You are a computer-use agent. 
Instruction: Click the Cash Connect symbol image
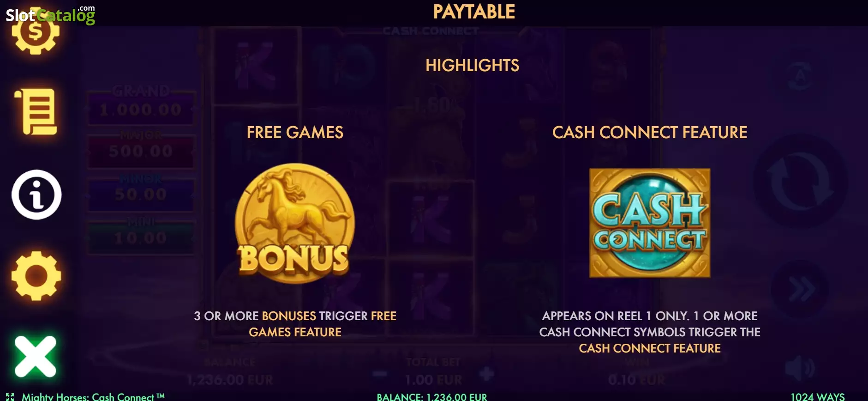650,223
